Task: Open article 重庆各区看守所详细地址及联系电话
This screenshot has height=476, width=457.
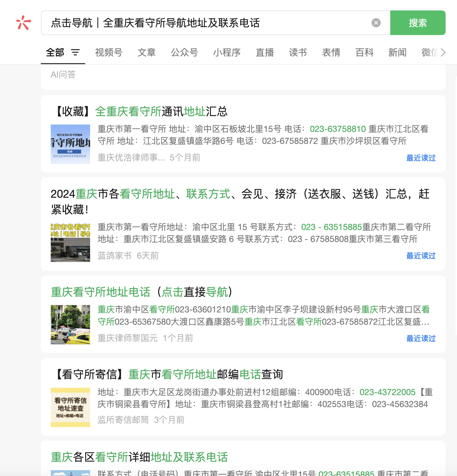Action: (x=139, y=457)
